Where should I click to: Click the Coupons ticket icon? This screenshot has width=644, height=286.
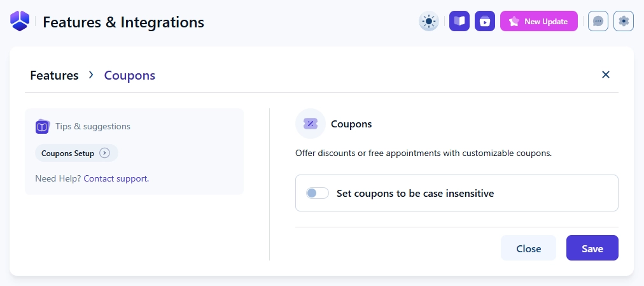pyautogui.click(x=311, y=124)
